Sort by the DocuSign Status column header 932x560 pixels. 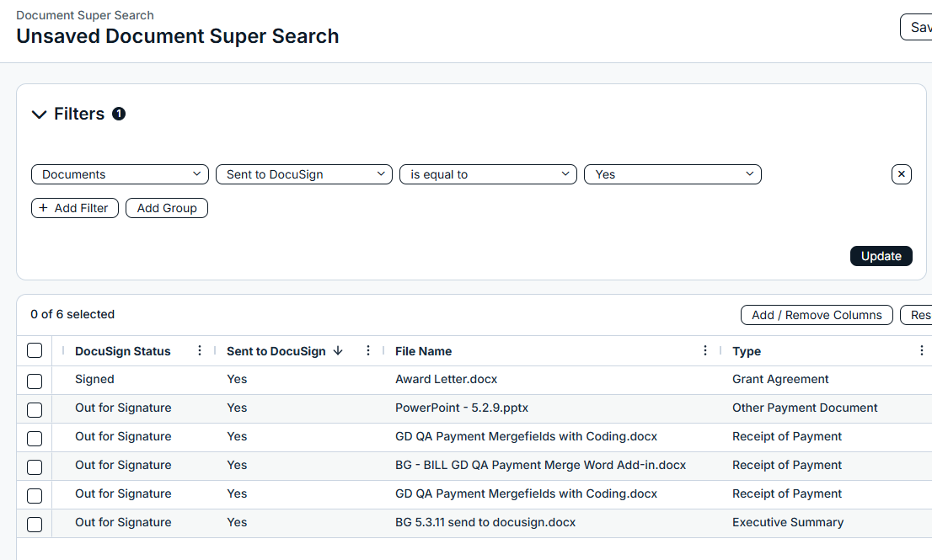(122, 351)
